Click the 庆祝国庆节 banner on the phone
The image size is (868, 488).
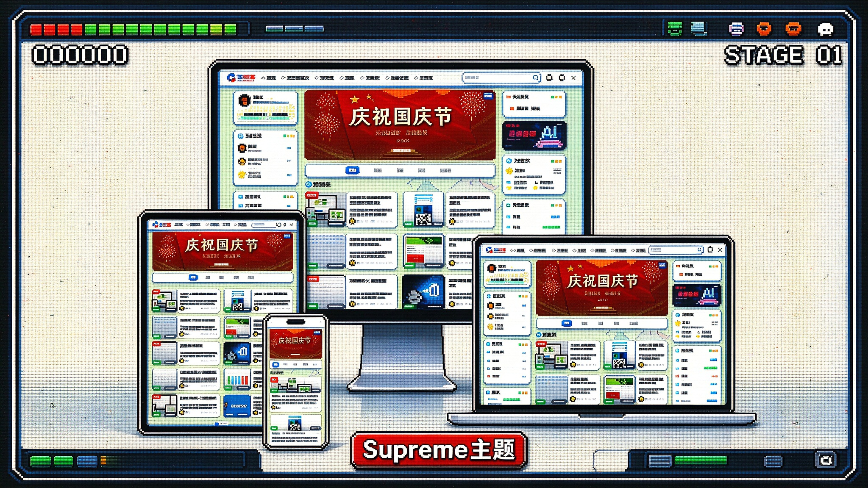tap(295, 344)
